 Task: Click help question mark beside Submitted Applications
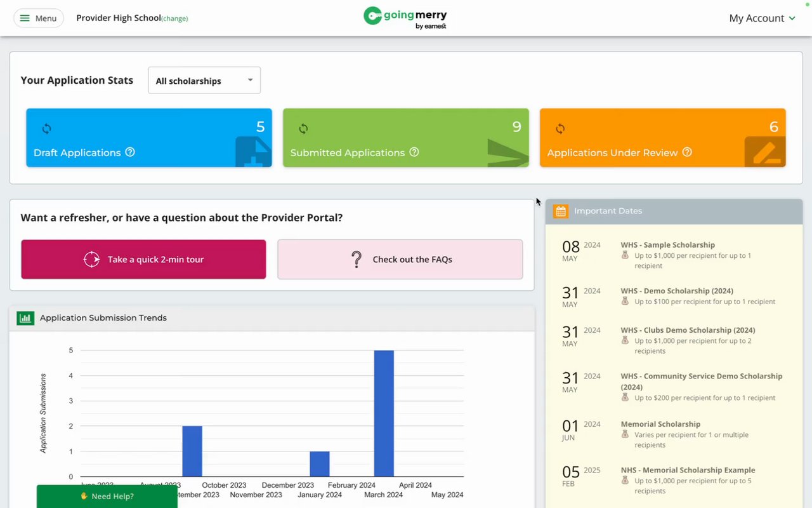(414, 152)
